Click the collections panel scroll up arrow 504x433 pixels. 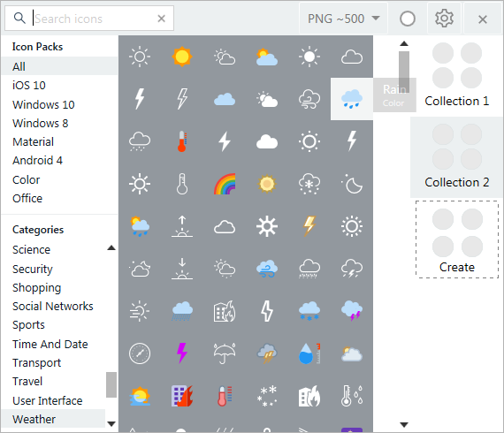tap(404, 43)
